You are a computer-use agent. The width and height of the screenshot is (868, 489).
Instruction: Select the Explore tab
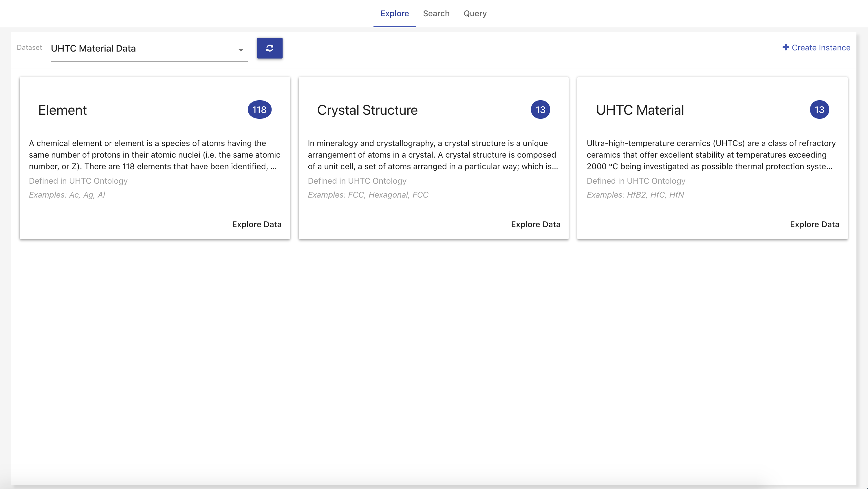click(395, 14)
